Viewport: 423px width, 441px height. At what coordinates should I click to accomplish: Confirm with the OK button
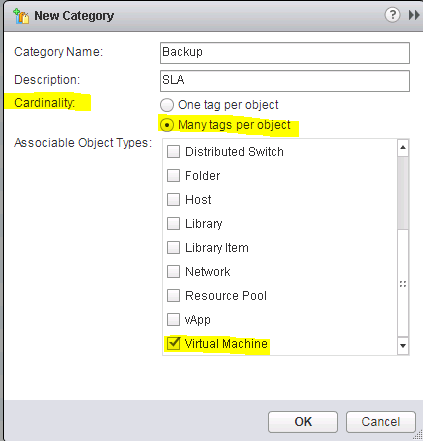[x=303, y=422]
